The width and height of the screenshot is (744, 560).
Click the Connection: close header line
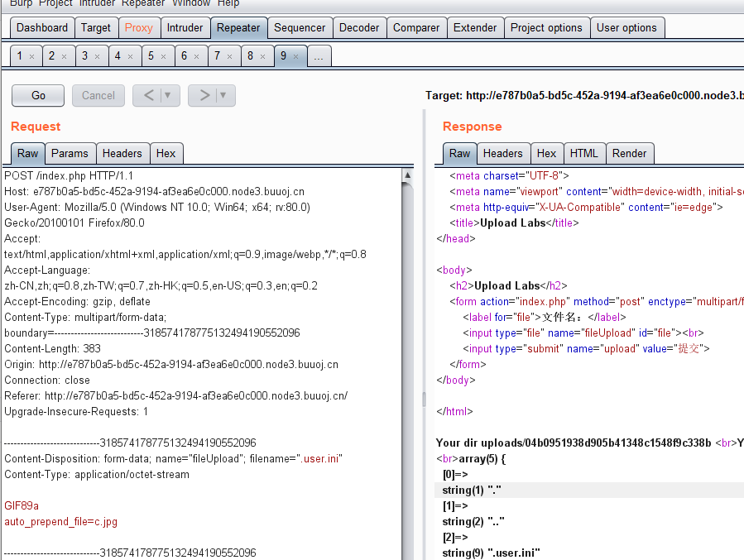click(47, 381)
